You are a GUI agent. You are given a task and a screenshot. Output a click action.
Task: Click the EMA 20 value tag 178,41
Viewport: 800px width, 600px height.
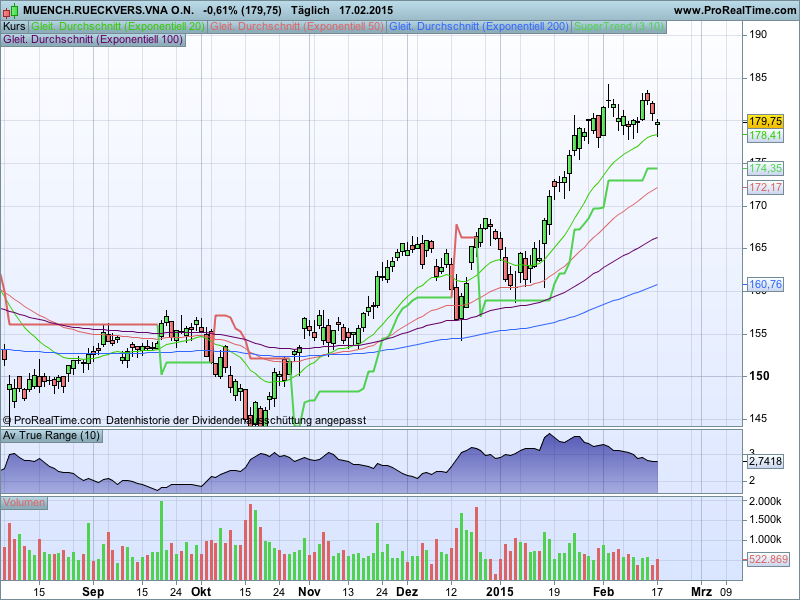point(765,136)
